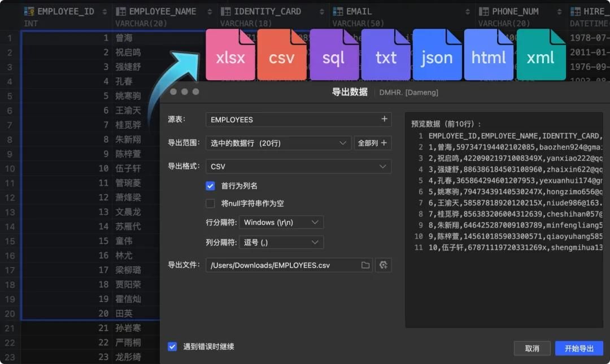Click the plus icon in source table field
Image resolution: width=610 pixels, height=364 pixels.
click(385, 119)
